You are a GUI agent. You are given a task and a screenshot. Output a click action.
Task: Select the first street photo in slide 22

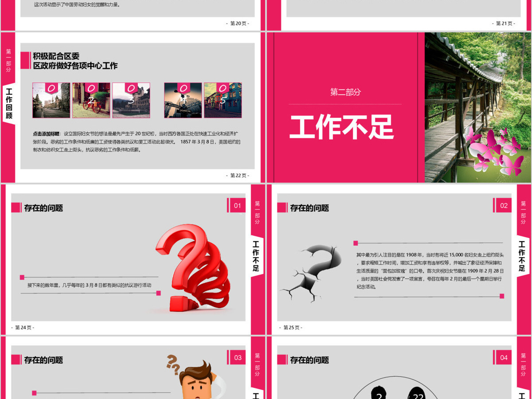click(51, 100)
